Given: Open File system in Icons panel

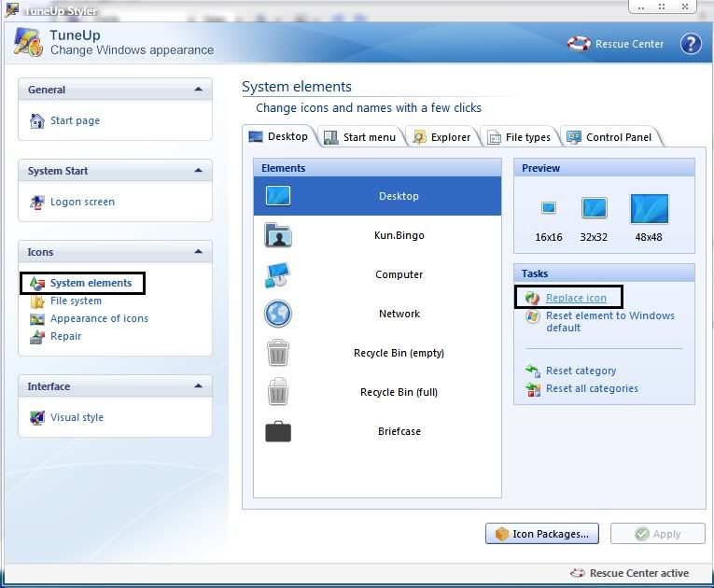Looking at the screenshot, I should click(76, 301).
